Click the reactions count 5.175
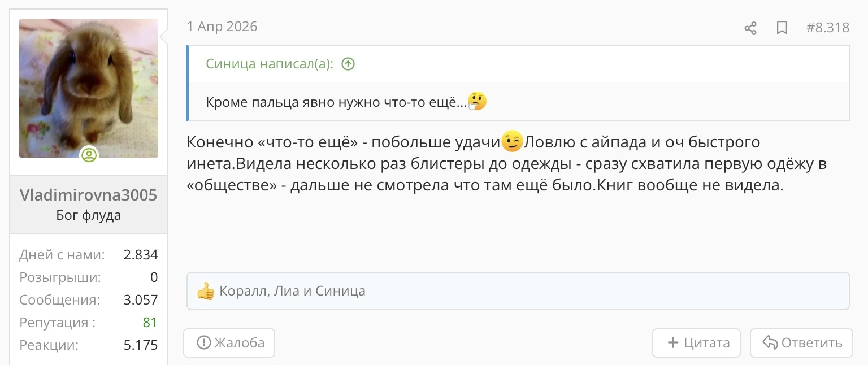 pyautogui.click(x=141, y=345)
